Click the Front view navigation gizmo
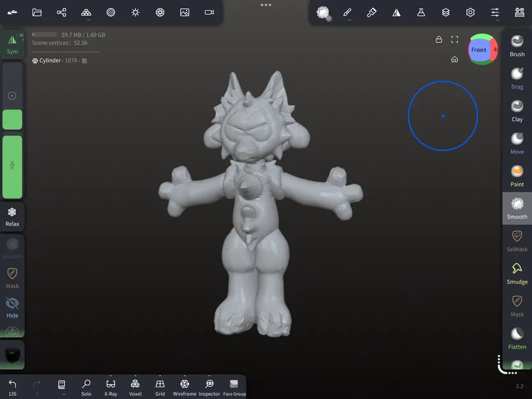The width and height of the screenshot is (532, 399). [x=480, y=50]
